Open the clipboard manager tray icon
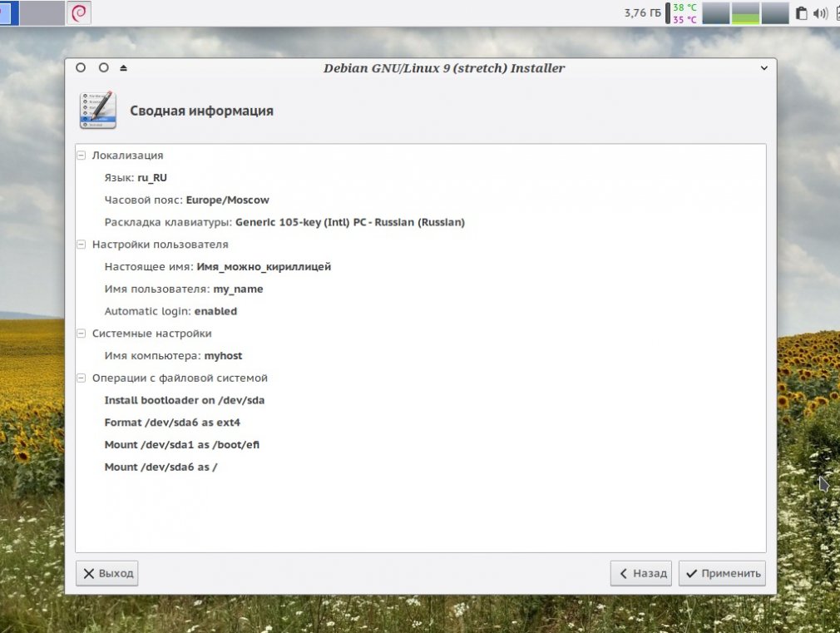This screenshot has height=633, width=840. (x=801, y=13)
